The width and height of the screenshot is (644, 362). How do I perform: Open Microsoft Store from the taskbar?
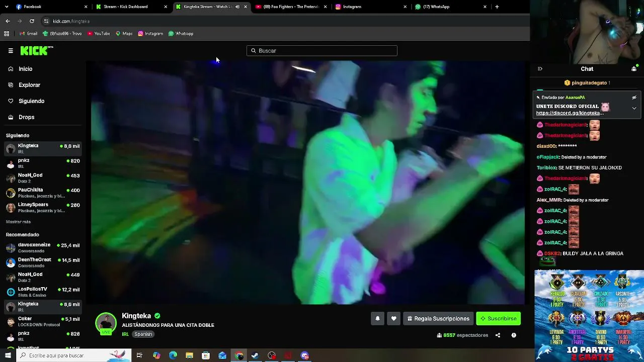point(206,355)
